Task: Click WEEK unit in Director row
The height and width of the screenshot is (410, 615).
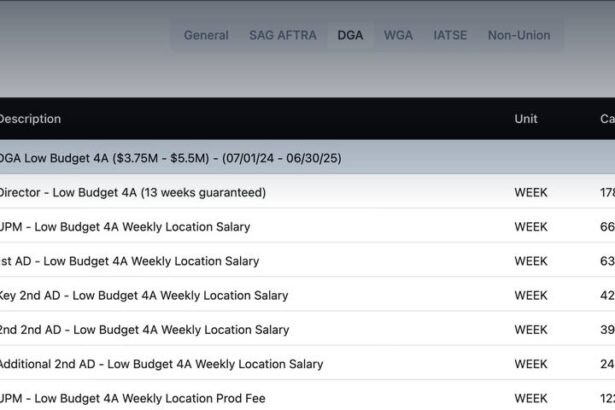Action: pos(531,193)
